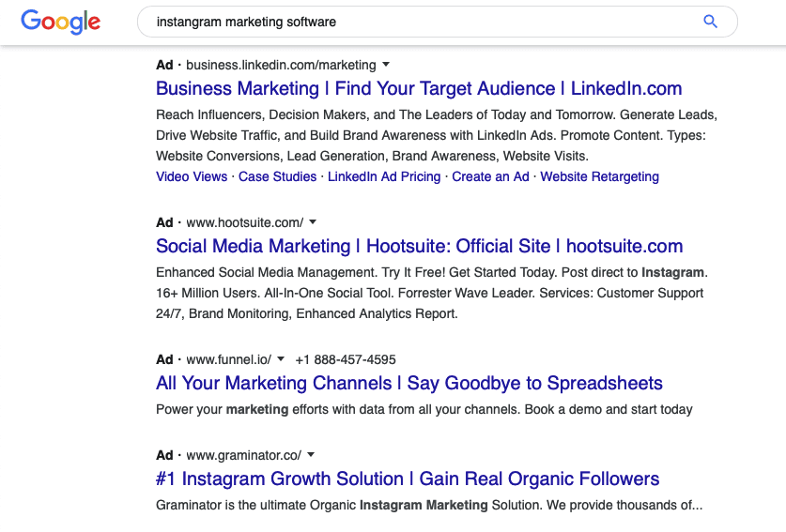Follow the Website Retargeting sitelink
The height and width of the screenshot is (532, 786).
click(599, 176)
